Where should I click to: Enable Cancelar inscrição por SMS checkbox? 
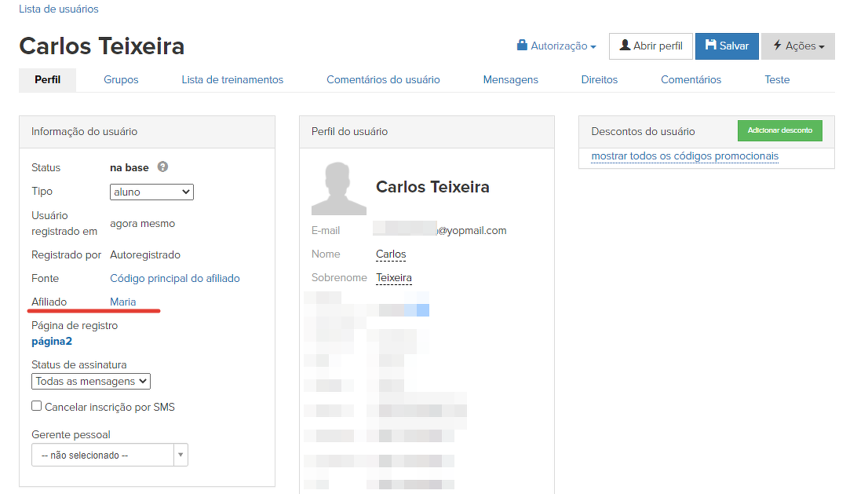[x=37, y=406]
